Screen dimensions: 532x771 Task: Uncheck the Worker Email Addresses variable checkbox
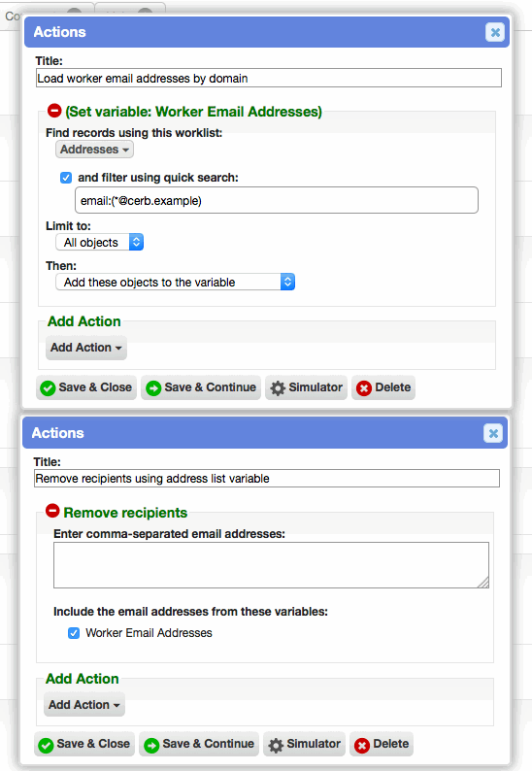click(x=74, y=633)
